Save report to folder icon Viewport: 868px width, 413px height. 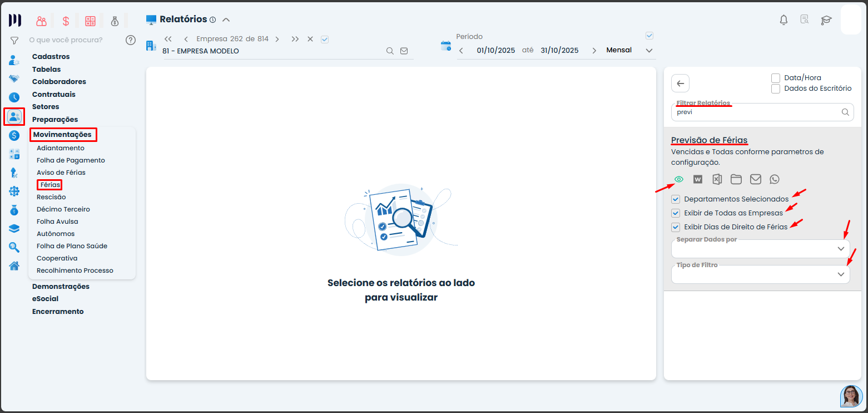[x=736, y=179]
